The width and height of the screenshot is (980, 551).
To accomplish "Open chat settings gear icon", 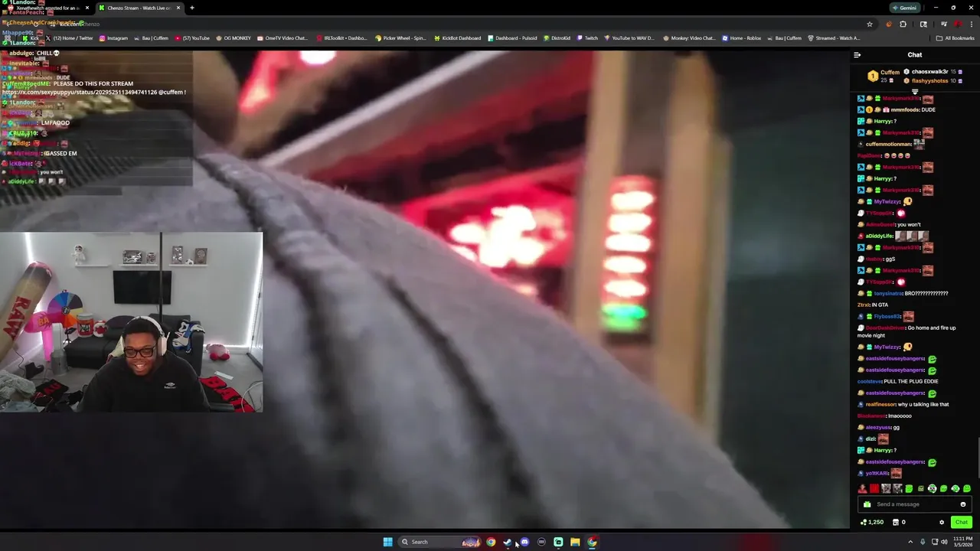I will pos(942,522).
